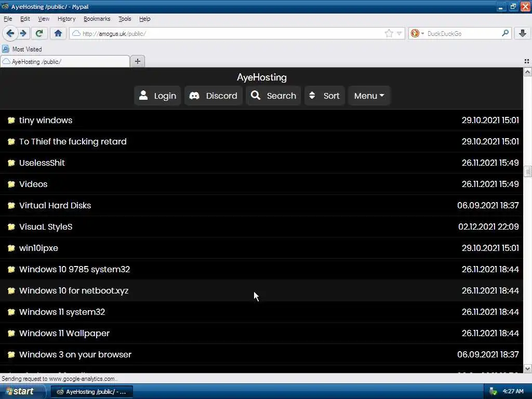532x399 pixels.
Task: Open the tiny windows folder
Action: (x=46, y=120)
